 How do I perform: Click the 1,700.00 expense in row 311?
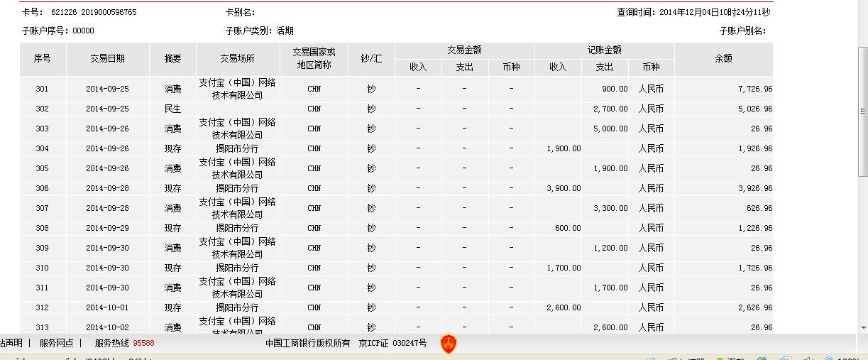(610, 288)
